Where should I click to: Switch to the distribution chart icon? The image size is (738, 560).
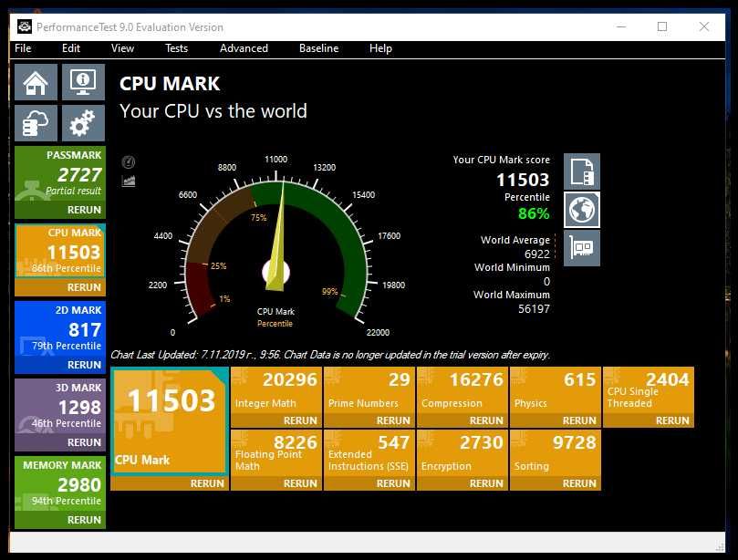pyautogui.click(x=129, y=181)
